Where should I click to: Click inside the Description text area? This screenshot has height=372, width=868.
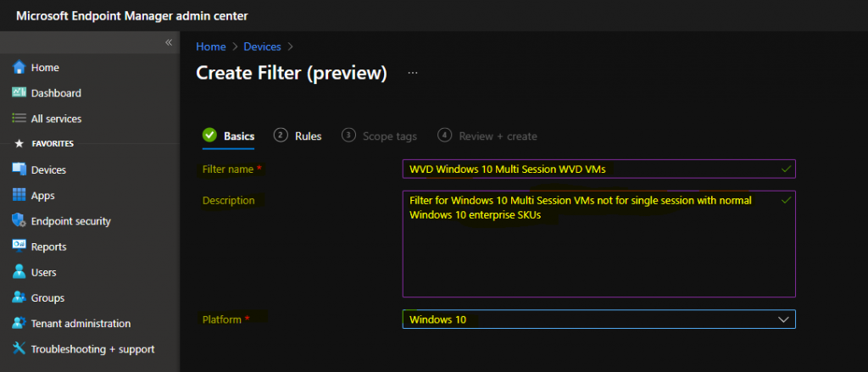click(598, 254)
